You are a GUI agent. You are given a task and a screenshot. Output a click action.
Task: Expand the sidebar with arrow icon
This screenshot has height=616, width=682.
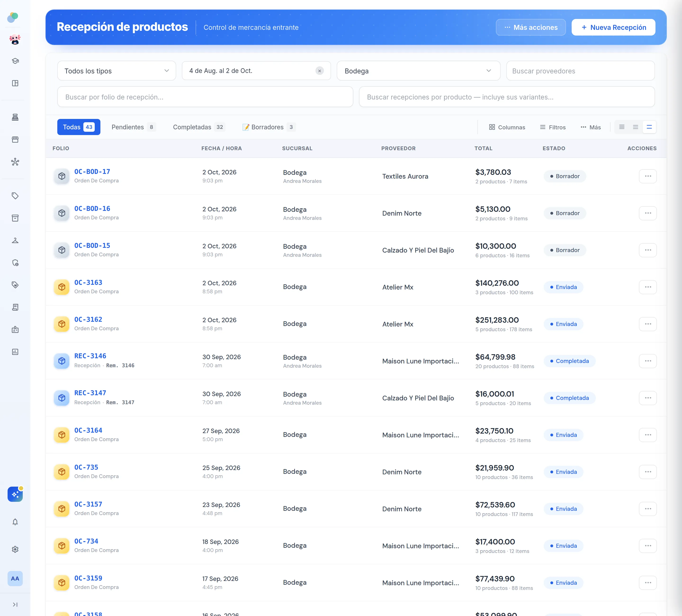pos(15,604)
